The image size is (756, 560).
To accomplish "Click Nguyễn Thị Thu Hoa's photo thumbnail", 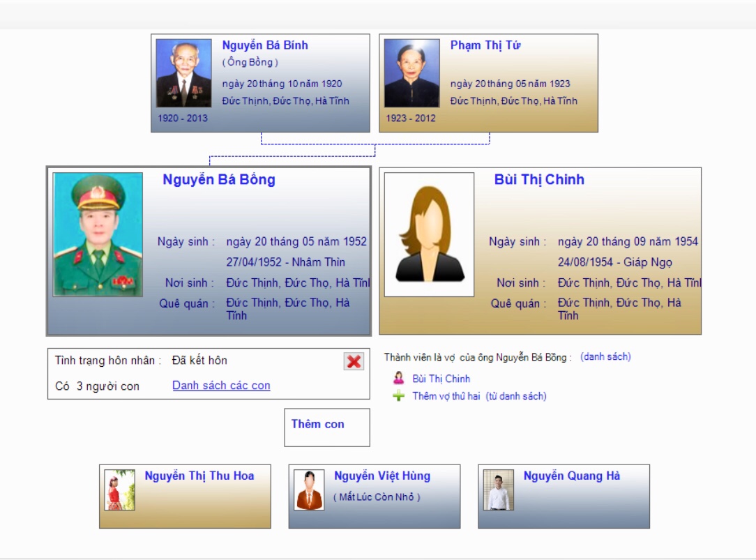I will [x=119, y=490].
